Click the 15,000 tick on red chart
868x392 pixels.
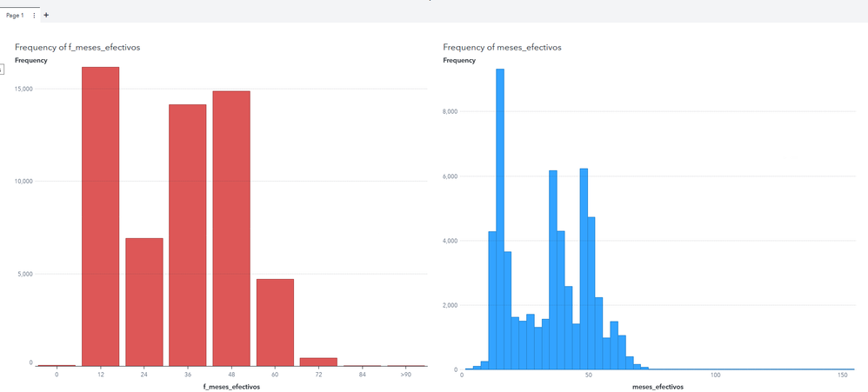coord(23,89)
